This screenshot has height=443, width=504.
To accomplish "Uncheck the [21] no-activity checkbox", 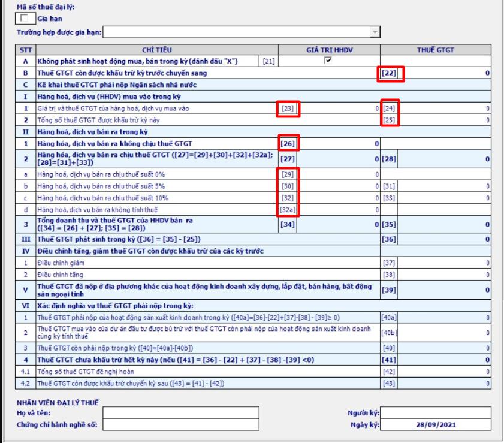I will [328, 60].
